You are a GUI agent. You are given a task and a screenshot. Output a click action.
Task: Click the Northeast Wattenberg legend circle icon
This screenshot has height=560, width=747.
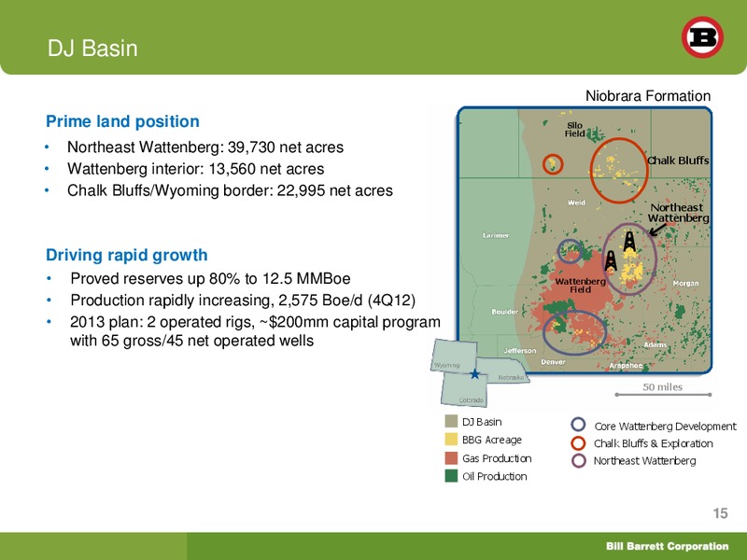point(578,460)
